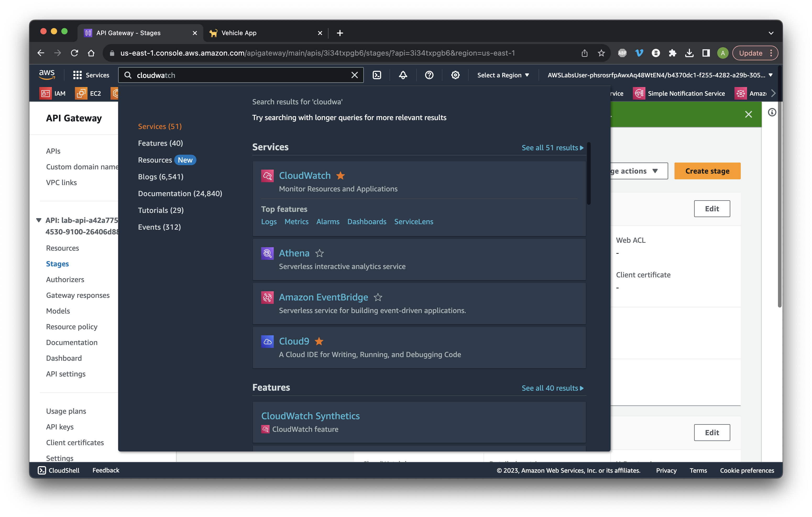
Task: Click CloudShell icon in footer
Action: click(42, 470)
